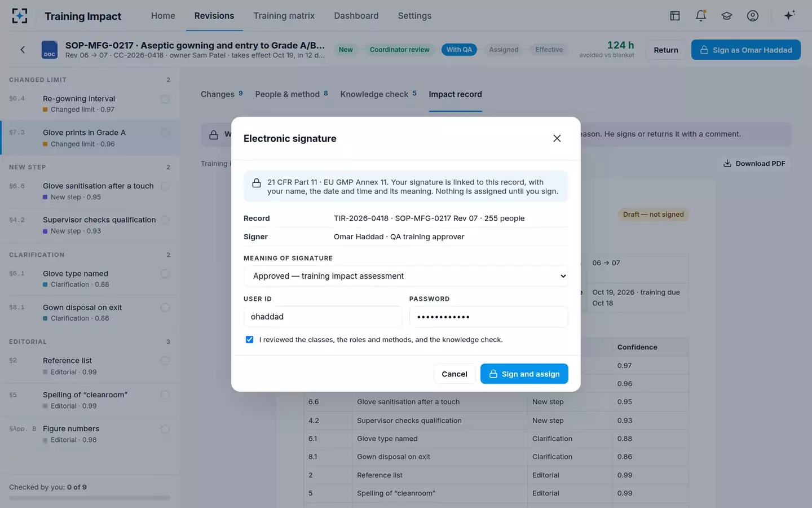
Task: Click the sparkle assistant icon
Action: pos(789,15)
